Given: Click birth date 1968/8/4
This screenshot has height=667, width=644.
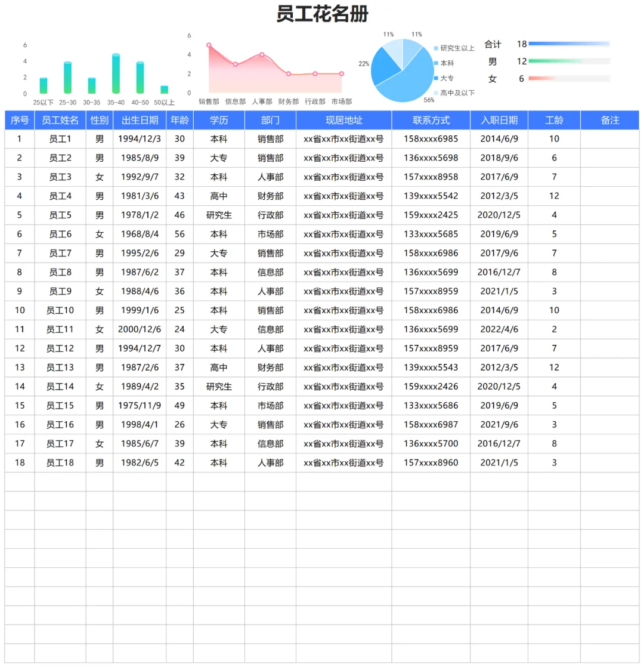Looking at the screenshot, I should 140,234.
